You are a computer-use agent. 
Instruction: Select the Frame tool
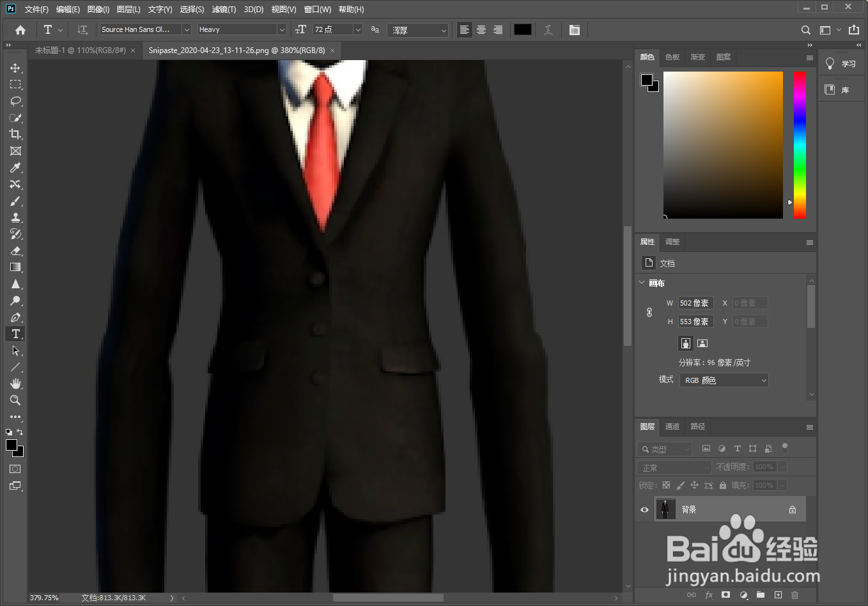click(x=15, y=151)
